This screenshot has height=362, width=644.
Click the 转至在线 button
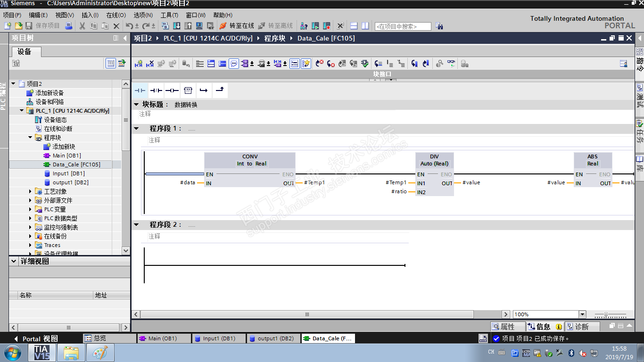pyautogui.click(x=237, y=25)
